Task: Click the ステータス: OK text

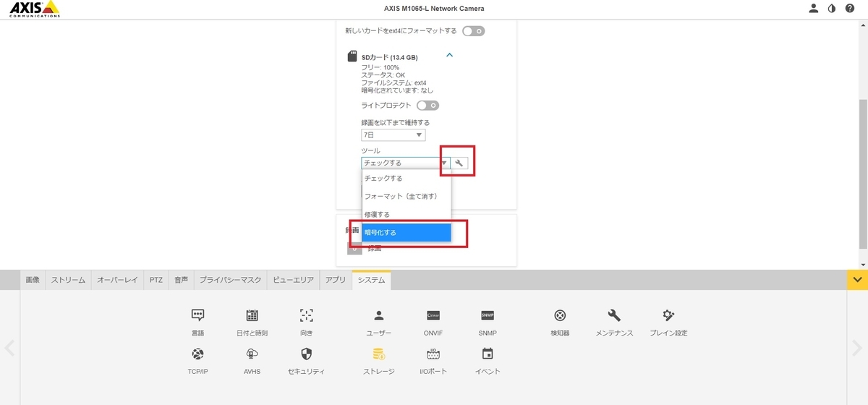Action: click(383, 75)
